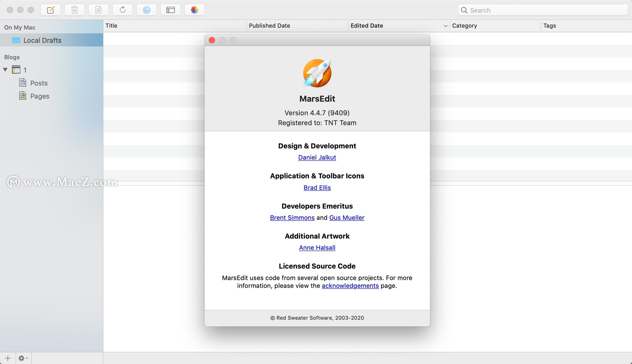Open the Anne Halsall link
Screen dimensions: 632x364
pos(317,248)
